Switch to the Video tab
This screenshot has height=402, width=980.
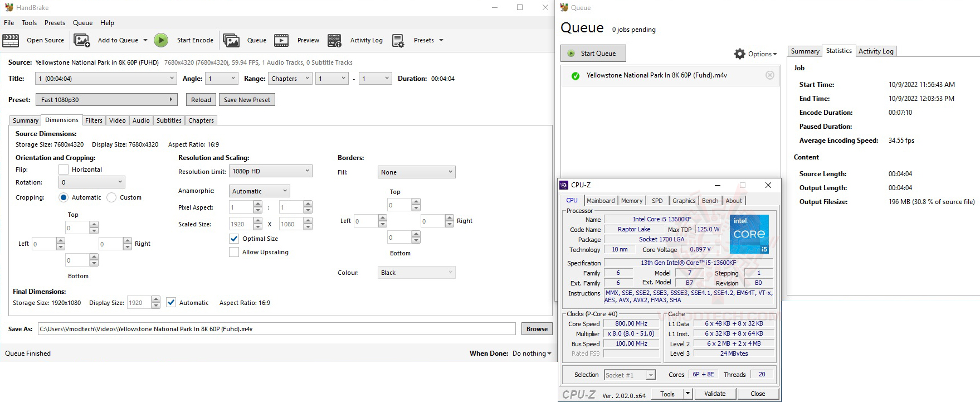tap(118, 120)
